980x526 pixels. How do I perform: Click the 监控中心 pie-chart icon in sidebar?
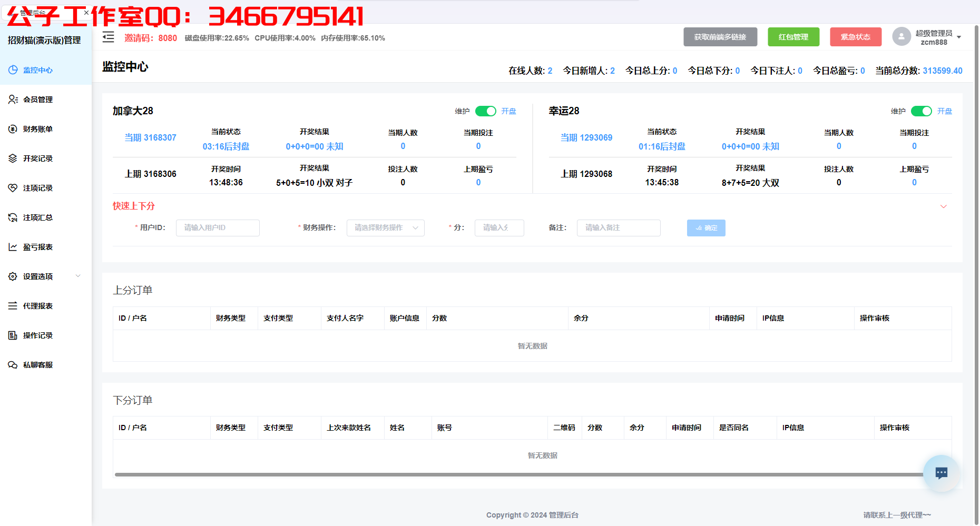pos(13,70)
